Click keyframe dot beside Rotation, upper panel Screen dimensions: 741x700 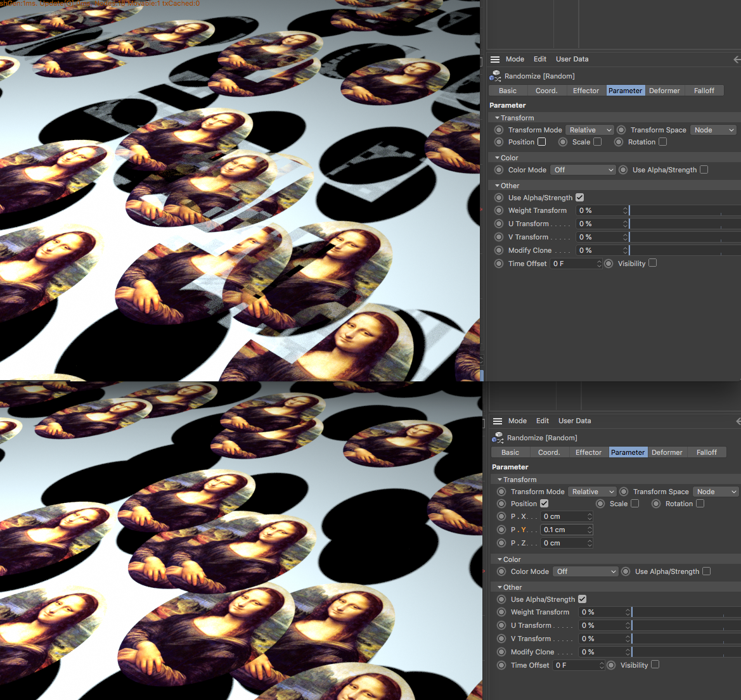[619, 142]
